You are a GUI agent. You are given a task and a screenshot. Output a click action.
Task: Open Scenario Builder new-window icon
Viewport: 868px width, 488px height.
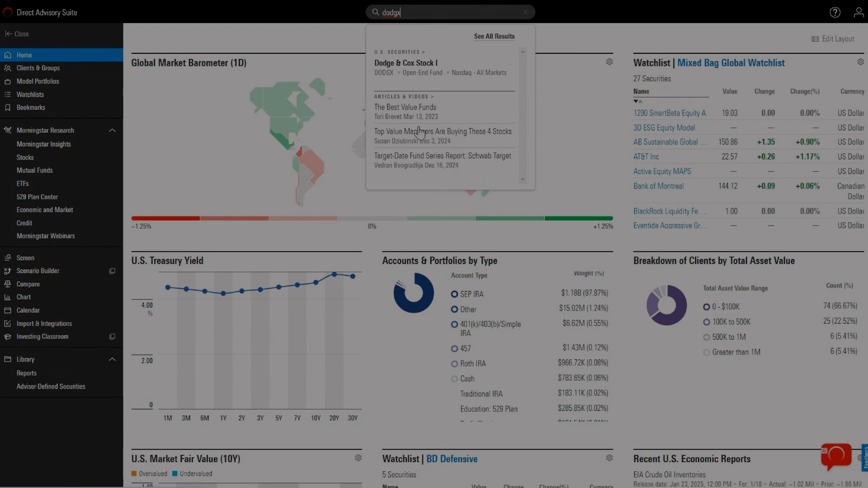[x=112, y=271]
